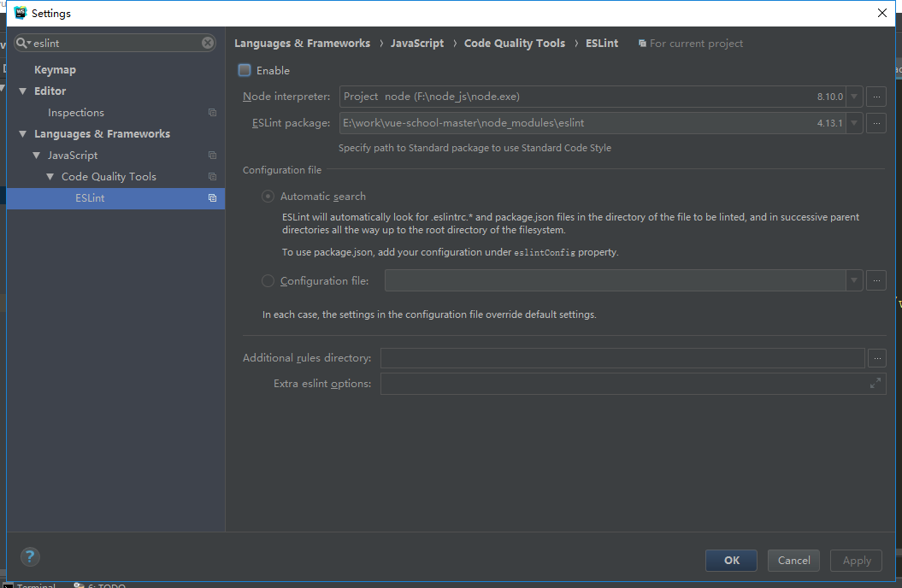The image size is (902, 588).
Task: Click JavaScript in the breadcrumb path
Action: click(417, 44)
